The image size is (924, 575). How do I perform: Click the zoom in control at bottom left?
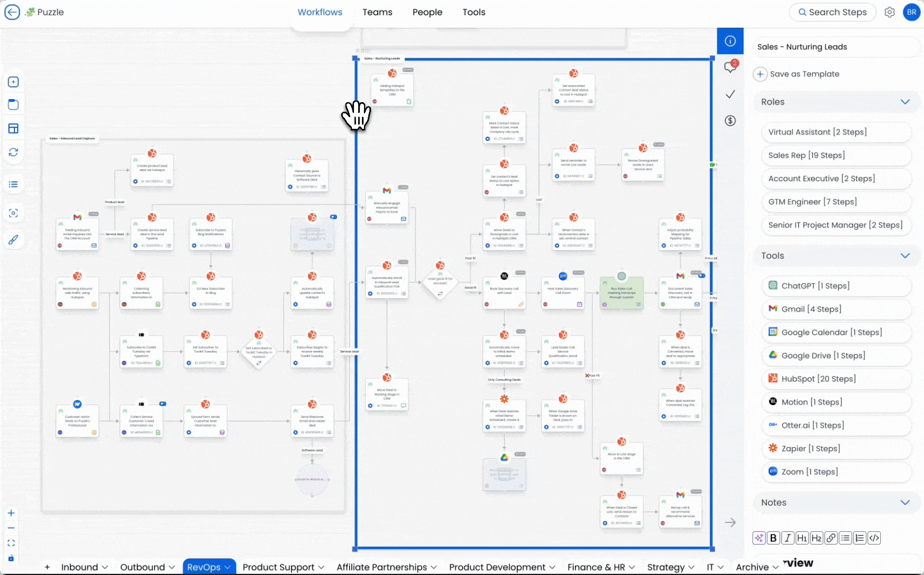11,513
